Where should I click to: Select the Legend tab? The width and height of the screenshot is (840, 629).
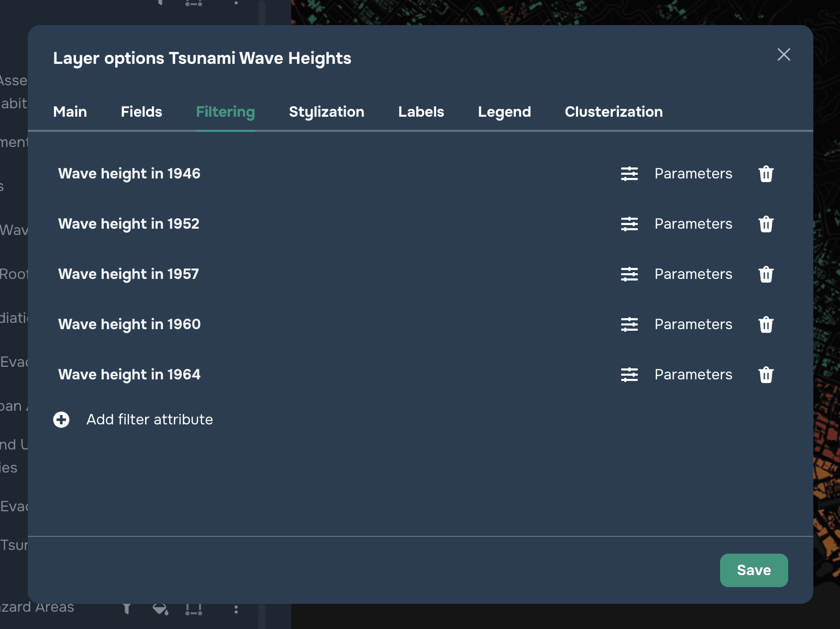click(x=504, y=111)
